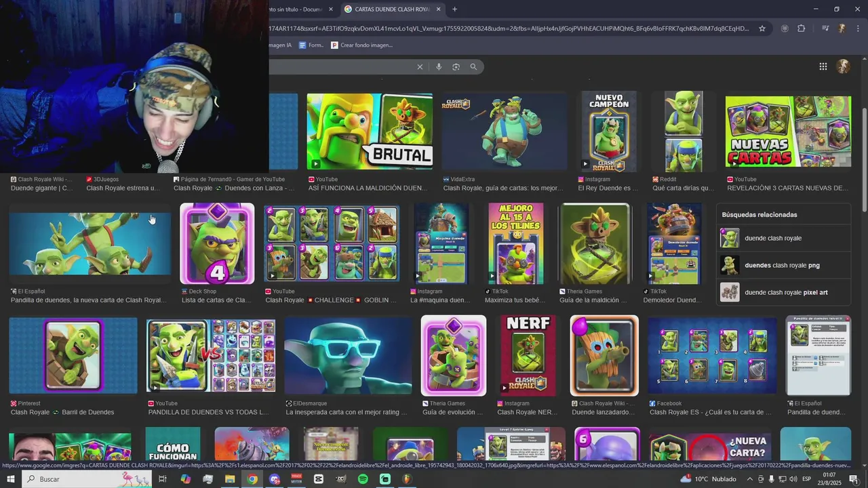The image size is (868, 488).
Task: Bookmark this page with the star icon
Action: (762, 28)
